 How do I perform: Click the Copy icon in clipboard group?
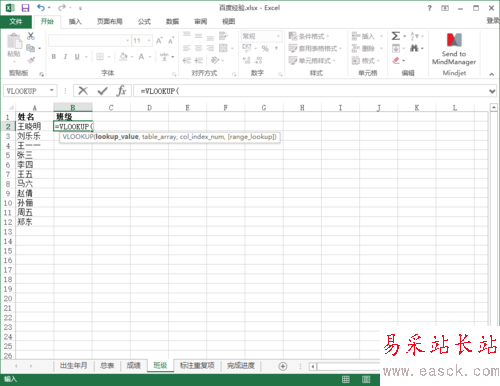(31, 48)
